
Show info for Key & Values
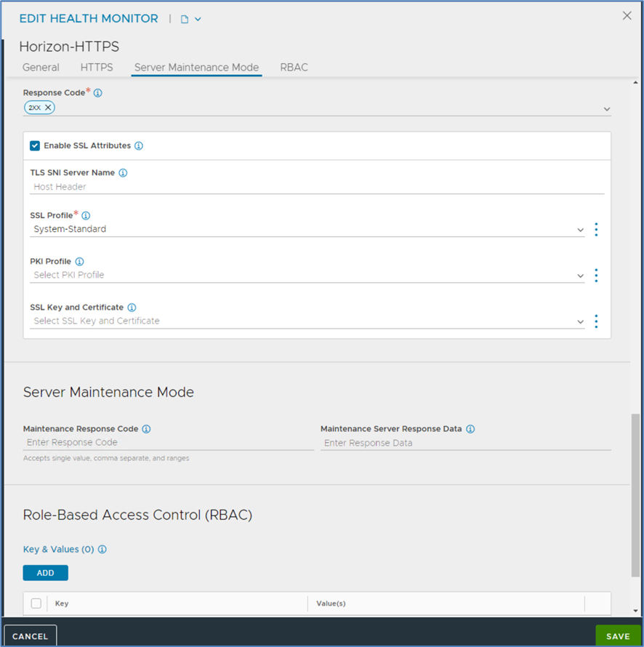102,549
